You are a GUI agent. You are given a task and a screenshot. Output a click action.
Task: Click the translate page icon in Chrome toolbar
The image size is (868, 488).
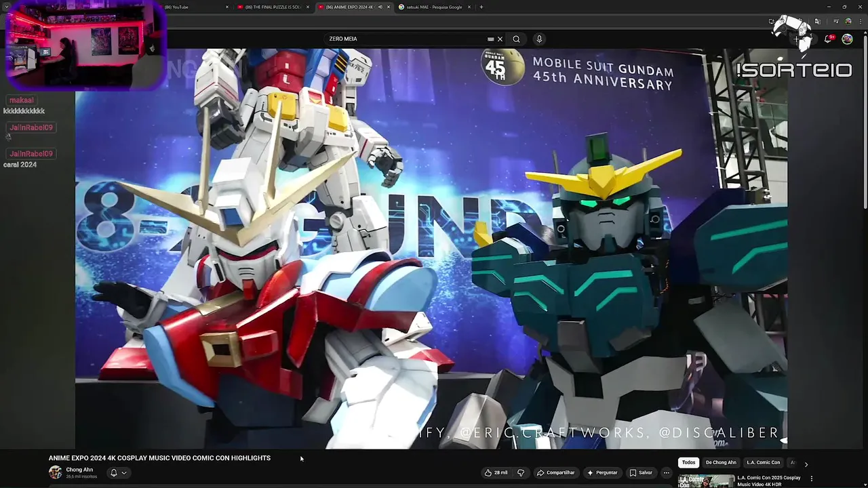click(x=817, y=22)
